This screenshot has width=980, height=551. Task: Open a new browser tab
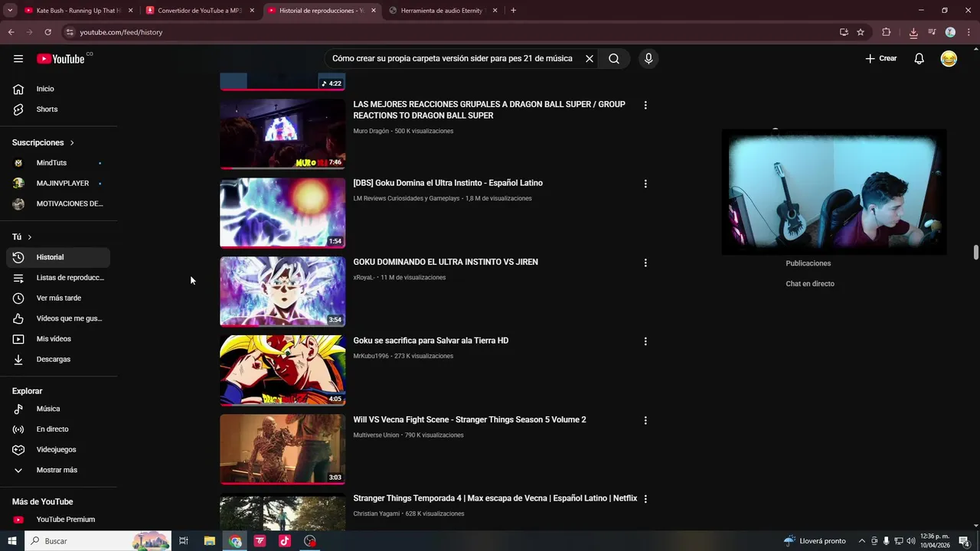point(513,11)
